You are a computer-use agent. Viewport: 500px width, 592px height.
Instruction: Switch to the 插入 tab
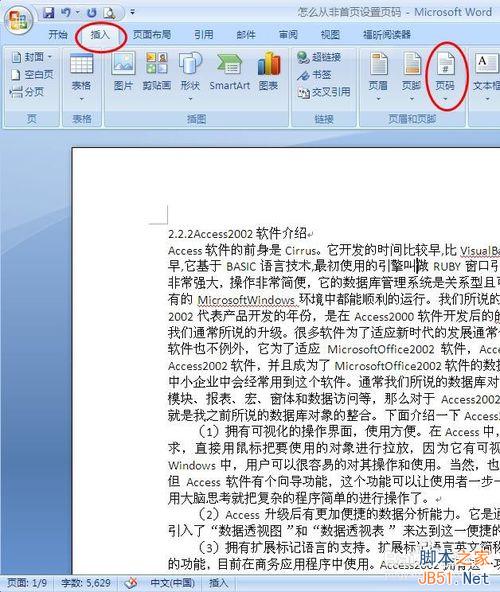pyautogui.click(x=100, y=35)
